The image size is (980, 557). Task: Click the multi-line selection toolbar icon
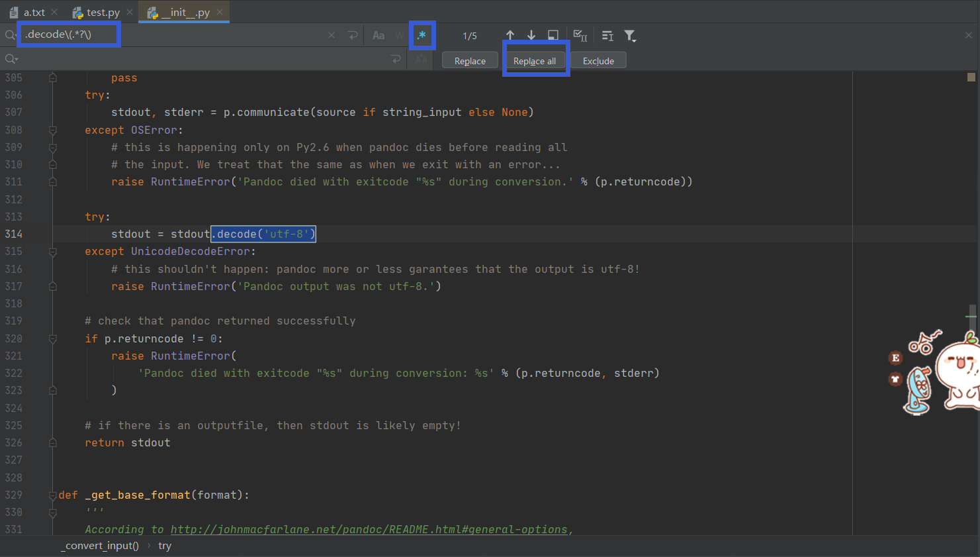(x=607, y=35)
